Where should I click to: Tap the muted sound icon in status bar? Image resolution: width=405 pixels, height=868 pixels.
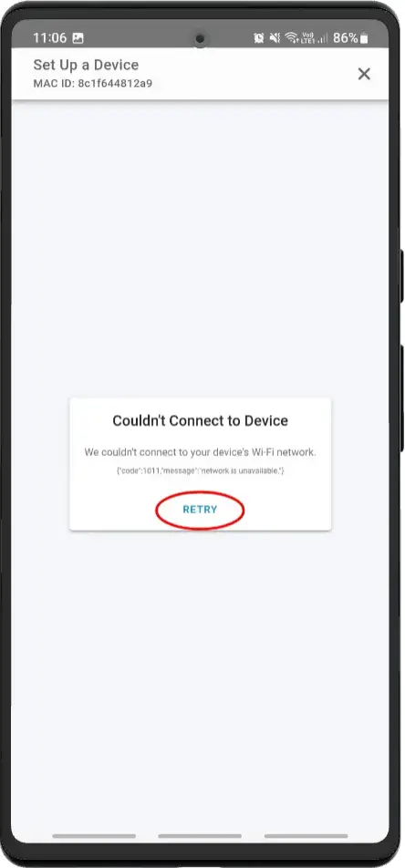pyautogui.click(x=275, y=38)
